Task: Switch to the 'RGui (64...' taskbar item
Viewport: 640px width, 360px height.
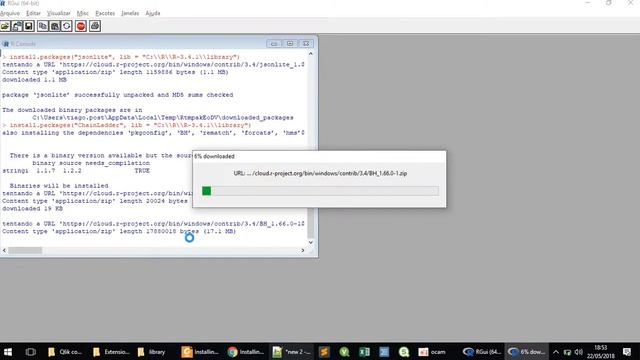Action: [482, 351]
